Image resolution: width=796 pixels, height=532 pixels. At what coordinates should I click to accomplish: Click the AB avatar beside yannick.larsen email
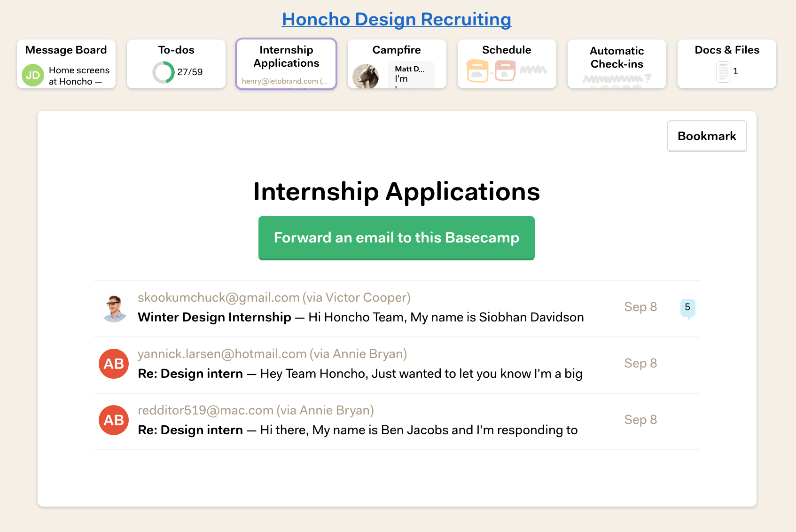114,364
